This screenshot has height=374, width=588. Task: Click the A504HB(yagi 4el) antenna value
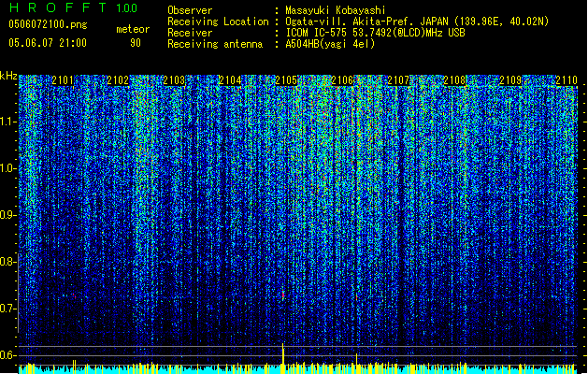coord(330,44)
